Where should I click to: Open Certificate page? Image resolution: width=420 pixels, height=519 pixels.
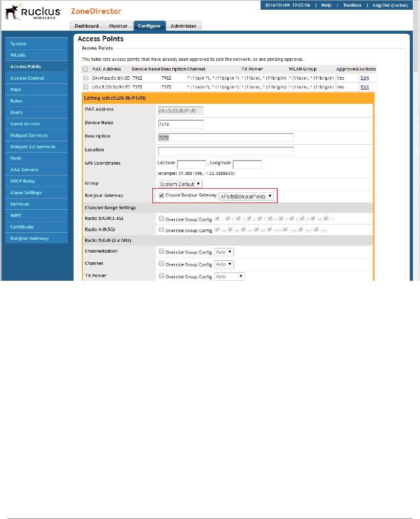point(36,227)
